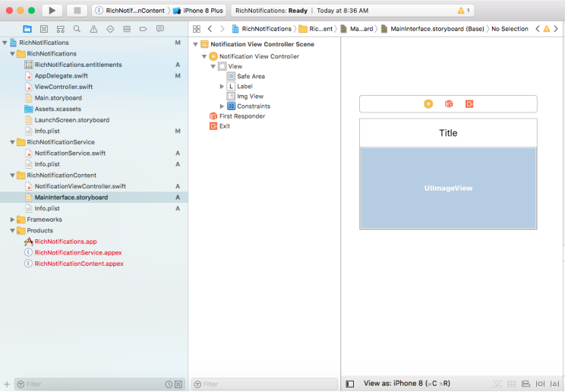Screen dimensions: 565x392
Task: Click View as: iPhone 8 button
Action: click(407, 384)
